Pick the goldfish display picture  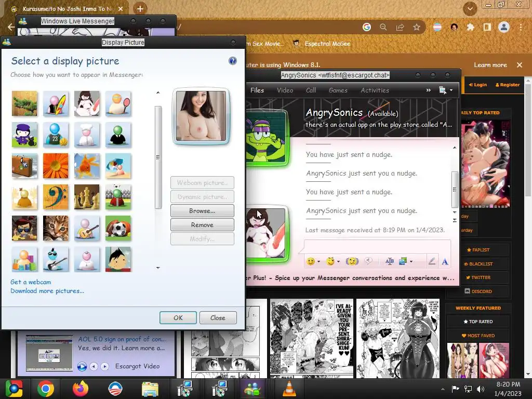click(x=87, y=166)
